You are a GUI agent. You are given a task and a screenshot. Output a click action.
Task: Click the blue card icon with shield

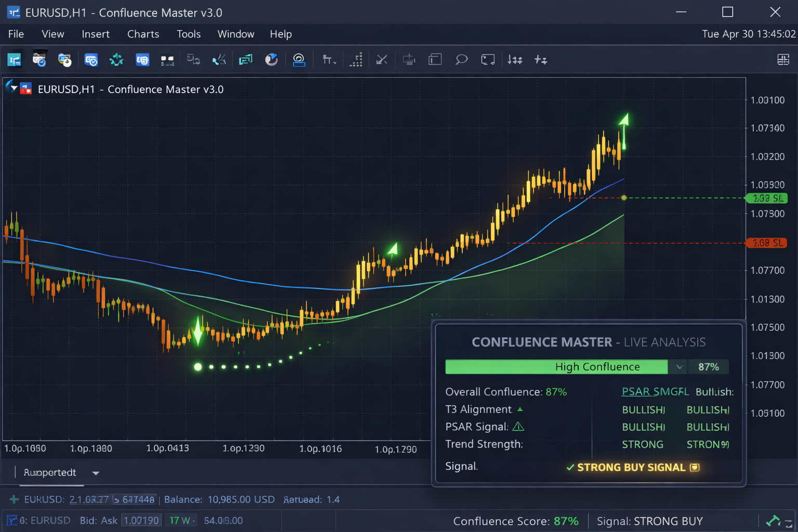pos(91,60)
